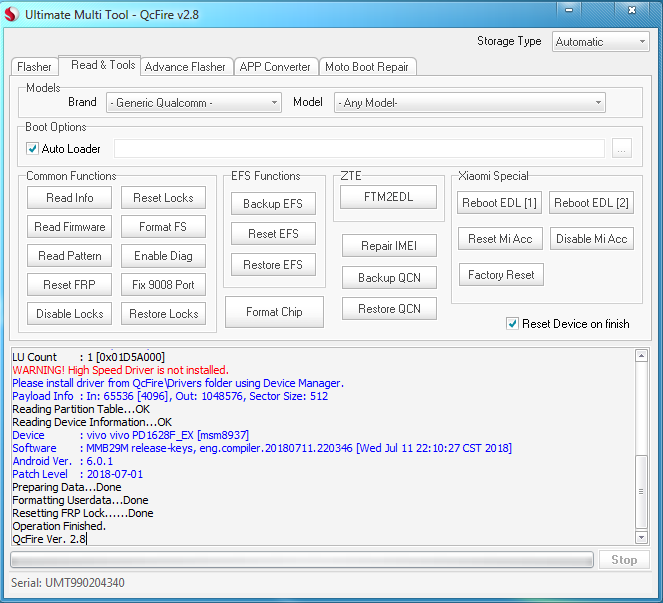Click the Enable Diag button
Viewport: 663px width, 603px height.
[x=163, y=256]
